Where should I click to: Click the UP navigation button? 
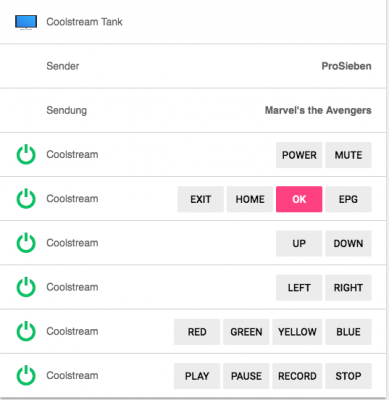[x=299, y=243]
